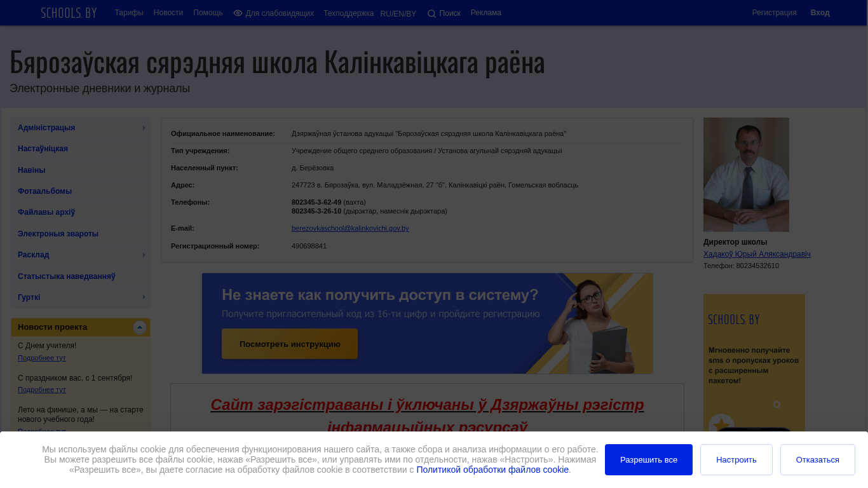
Task: Click the settlement value д. Берёзовка
Action: coord(313,168)
